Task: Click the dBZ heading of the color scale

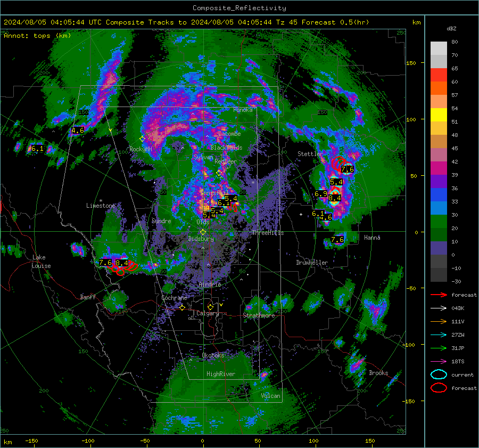Action: coord(451,28)
